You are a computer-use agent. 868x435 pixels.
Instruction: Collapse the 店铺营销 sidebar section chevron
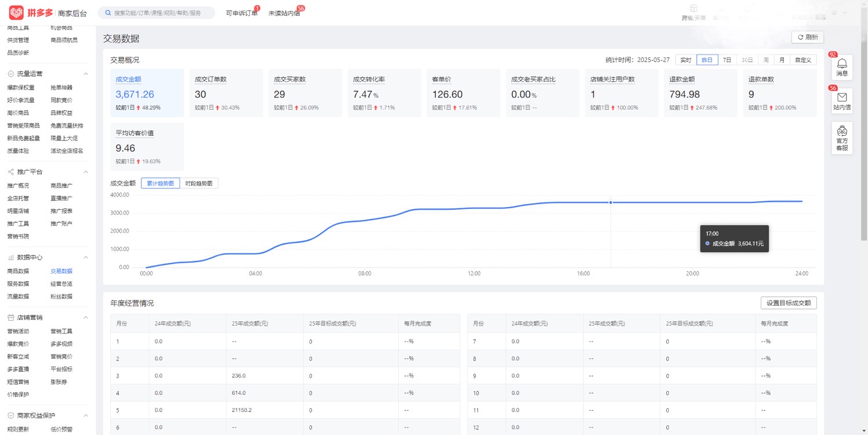[86, 317]
